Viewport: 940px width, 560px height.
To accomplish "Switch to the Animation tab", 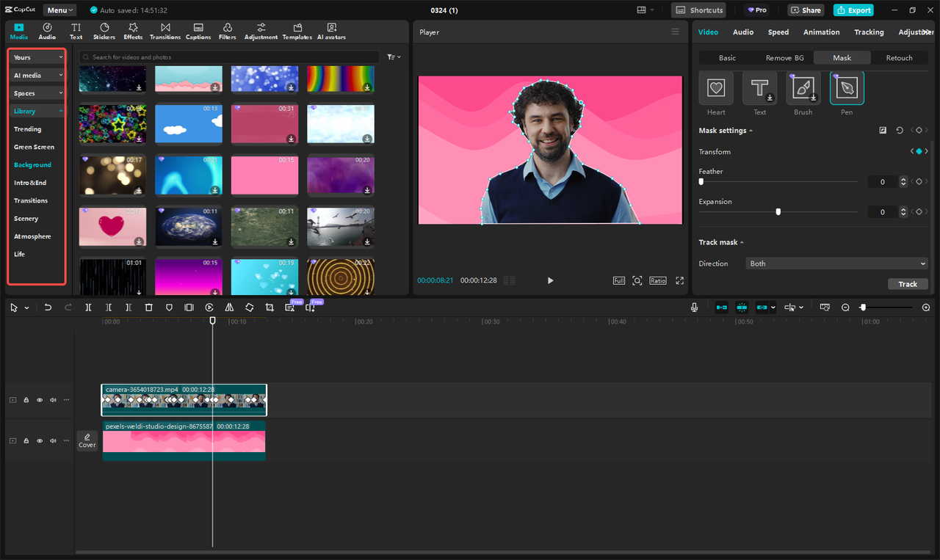I will (821, 32).
